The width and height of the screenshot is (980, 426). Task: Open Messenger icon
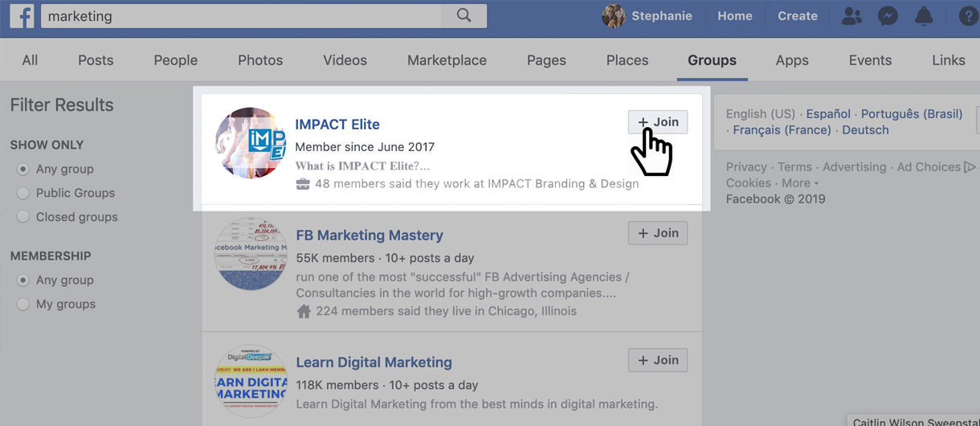click(888, 16)
